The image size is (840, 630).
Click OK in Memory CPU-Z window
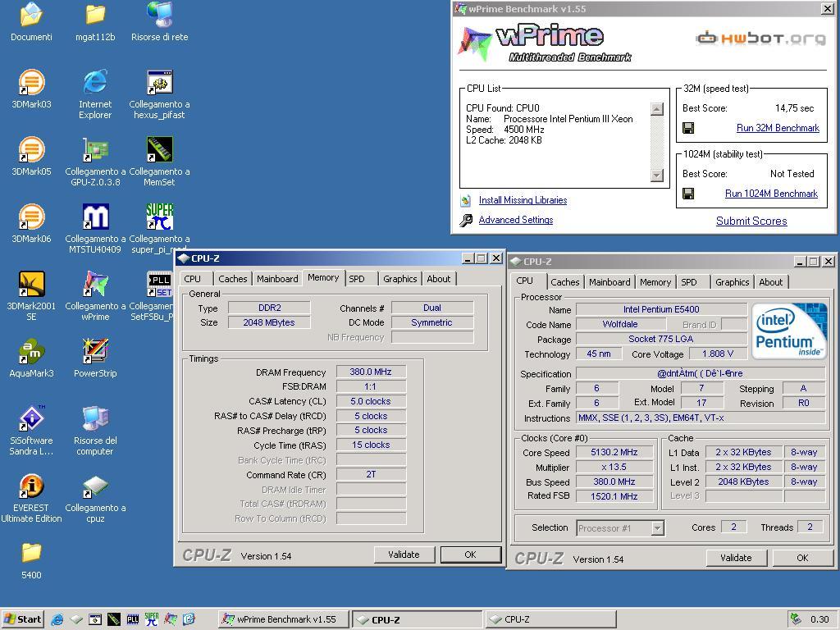coord(470,555)
